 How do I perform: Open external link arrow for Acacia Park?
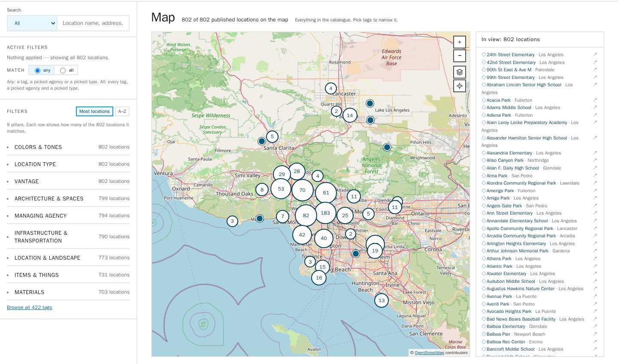595,100
